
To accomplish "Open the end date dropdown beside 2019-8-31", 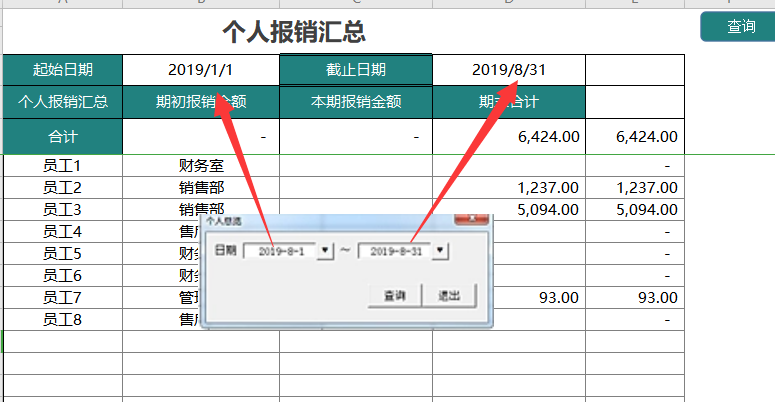I will (x=440, y=251).
